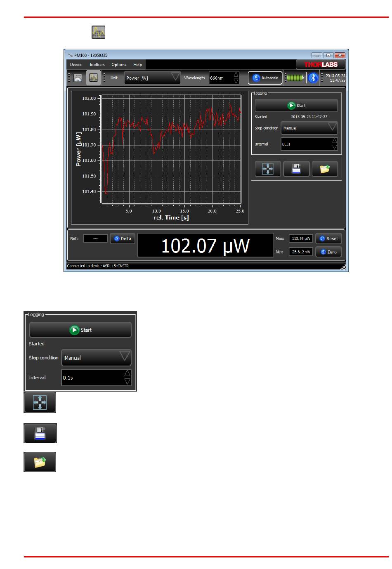Viewport: 392px width, 569px height.
Task: Open the Manual dropdown in the enlarged Logging panel
Action: pos(97,358)
